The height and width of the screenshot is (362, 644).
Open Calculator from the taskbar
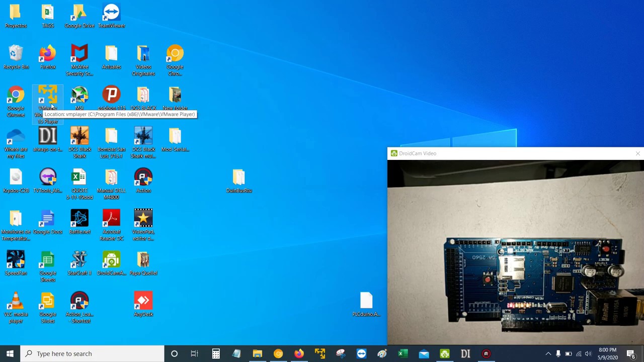215,353
